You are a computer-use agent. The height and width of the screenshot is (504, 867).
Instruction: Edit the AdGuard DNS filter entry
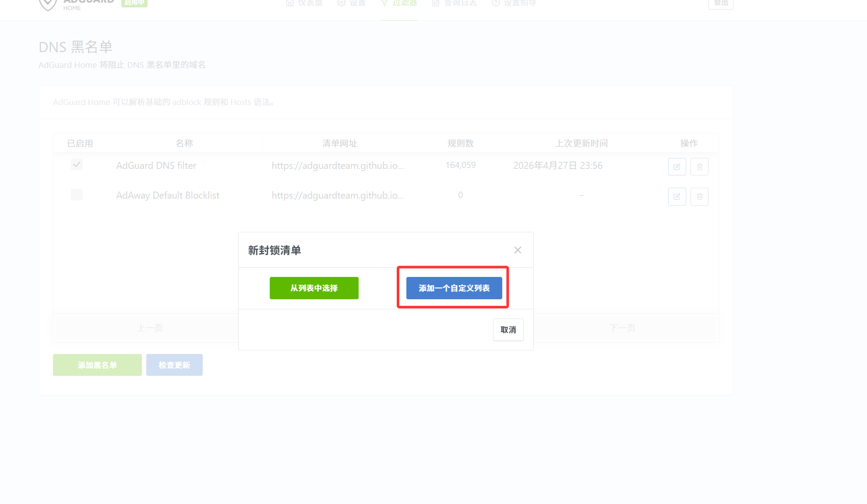point(677,167)
